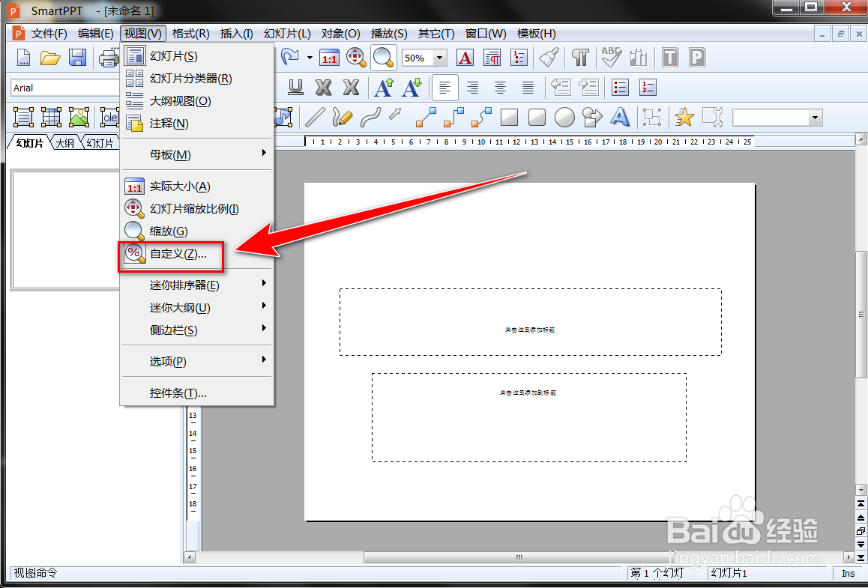Click in the Arial font name box
Image resolution: width=868 pixels, height=588 pixels.
click(65, 88)
